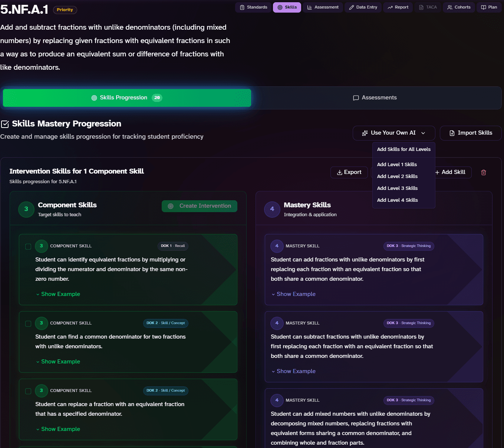Open the Plan book icon
This screenshot has width=504, height=448.
click(x=484, y=7)
